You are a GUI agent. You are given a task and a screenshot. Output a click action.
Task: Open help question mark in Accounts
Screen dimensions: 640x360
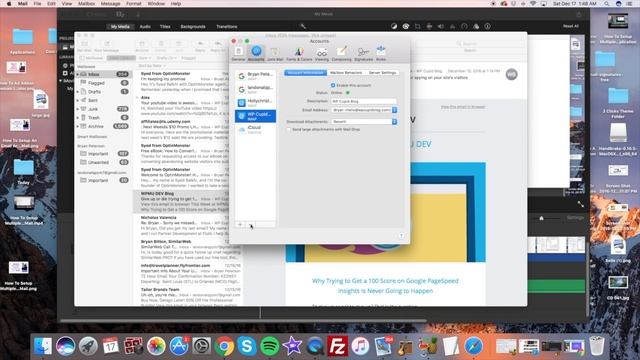(x=401, y=236)
